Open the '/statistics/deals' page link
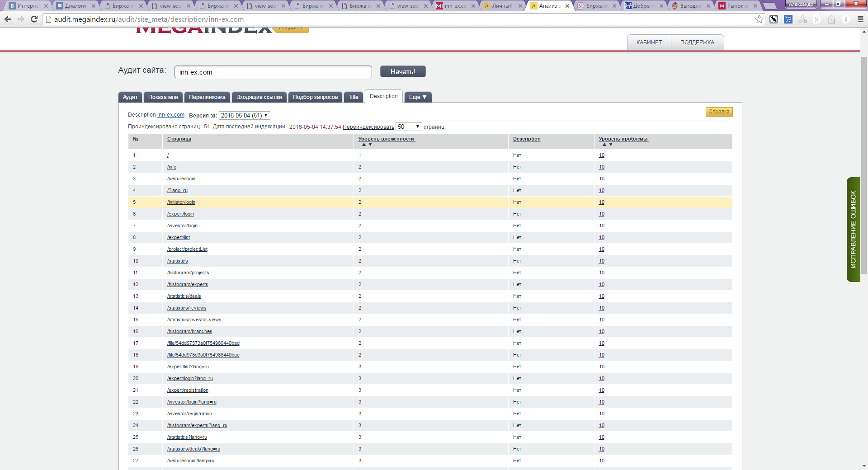 pos(184,296)
